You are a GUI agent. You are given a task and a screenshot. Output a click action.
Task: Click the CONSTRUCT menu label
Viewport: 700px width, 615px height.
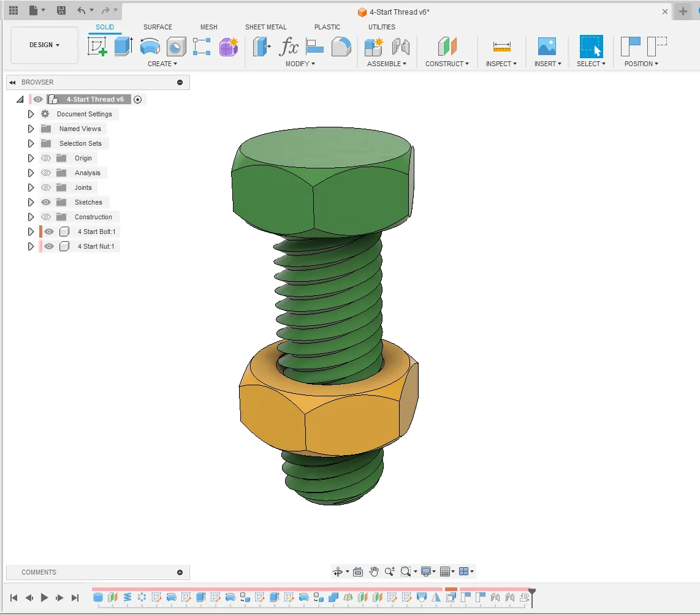[447, 64]
